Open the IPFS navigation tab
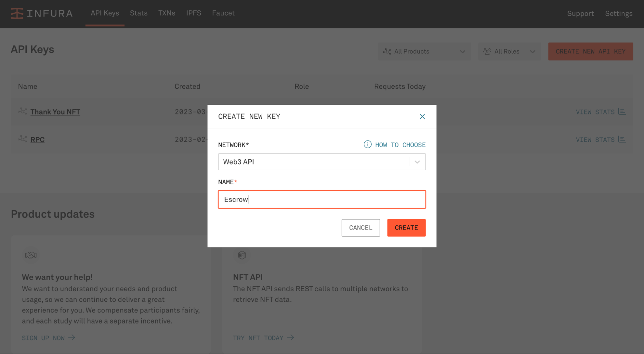Image resolution: width=644 pixels, height=354 pixels. pyautogui.click(x=194, y=13)
